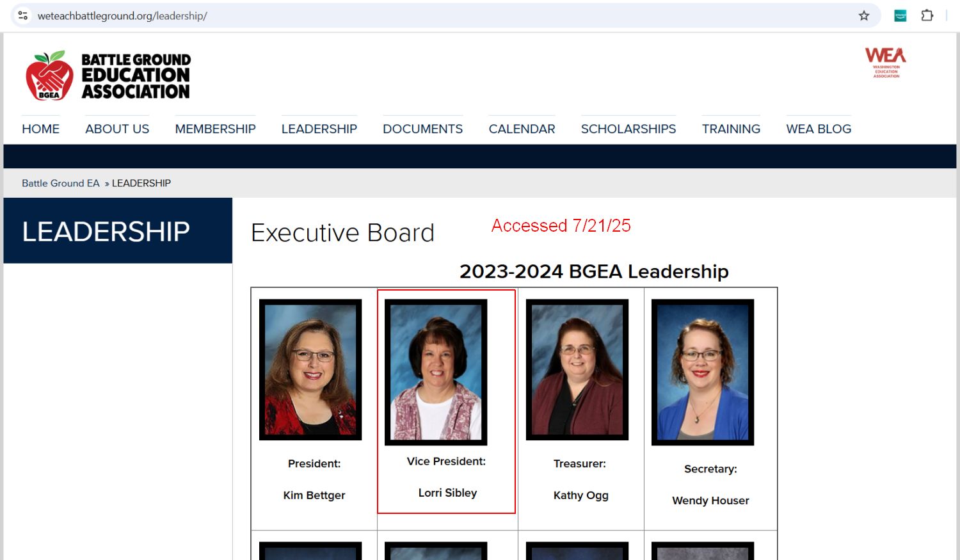
Task: Click Lorri Sibley's portrait photo
Action: tap(436, 372)
